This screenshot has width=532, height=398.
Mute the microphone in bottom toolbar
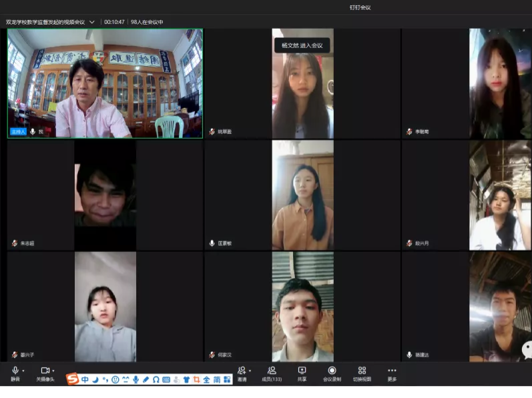point(15,371)
